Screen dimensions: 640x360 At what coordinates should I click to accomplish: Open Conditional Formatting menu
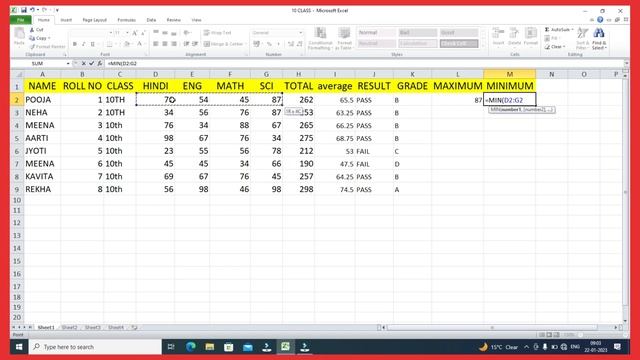pos(320,38)
